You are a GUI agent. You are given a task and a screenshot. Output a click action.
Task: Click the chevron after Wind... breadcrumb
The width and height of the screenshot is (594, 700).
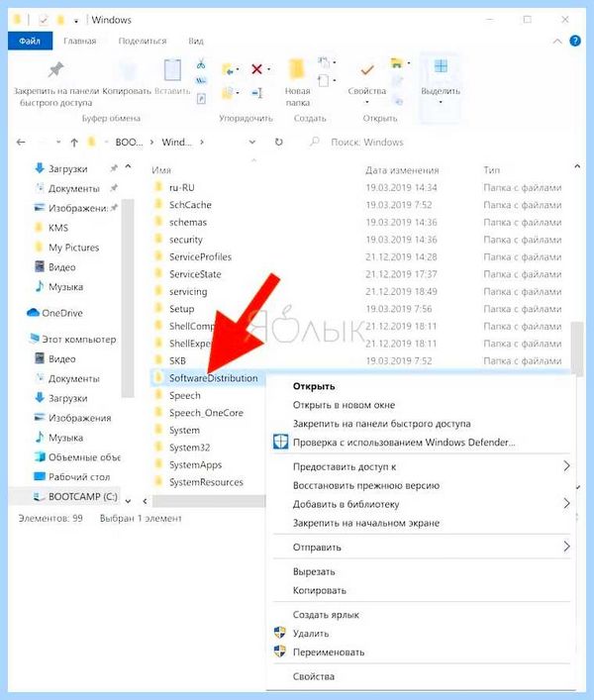202,142
